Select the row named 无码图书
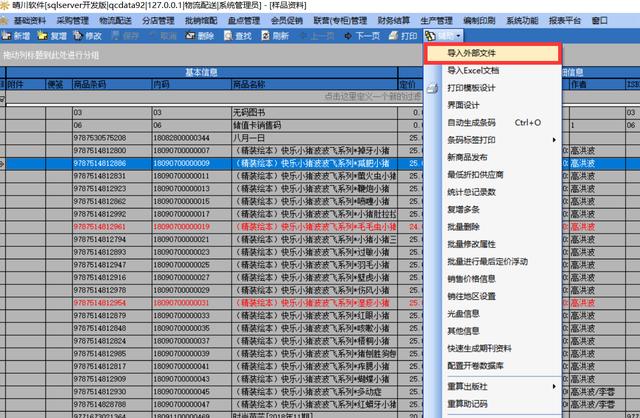 coord(212,113)
